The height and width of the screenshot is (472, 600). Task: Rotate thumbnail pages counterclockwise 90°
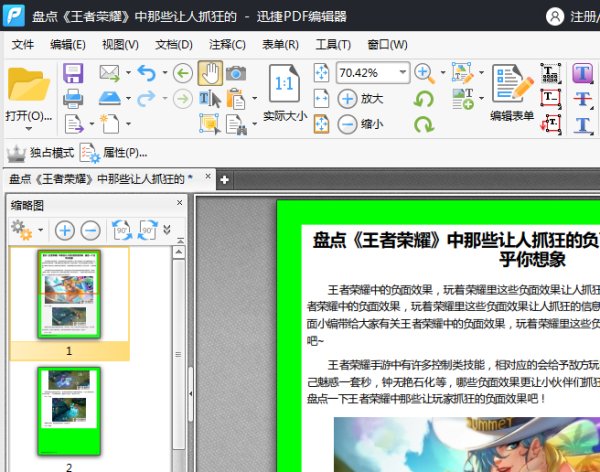point(122,230)
